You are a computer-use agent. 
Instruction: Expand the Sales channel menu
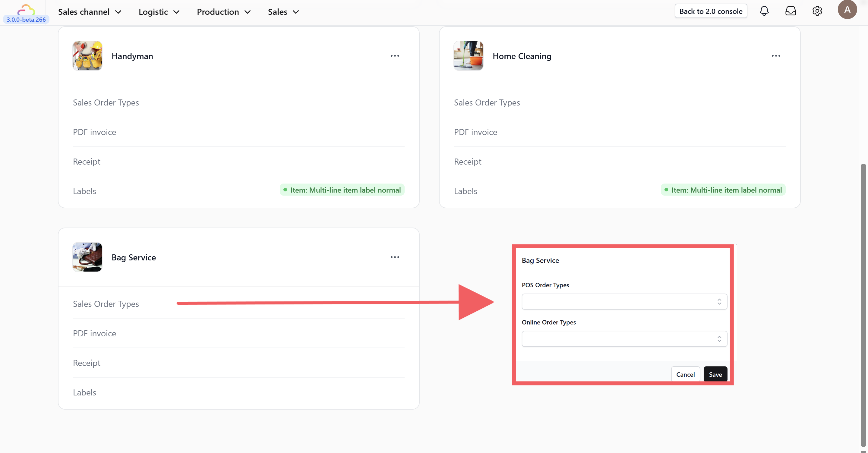pyautogui.click(x=89, y=12)
